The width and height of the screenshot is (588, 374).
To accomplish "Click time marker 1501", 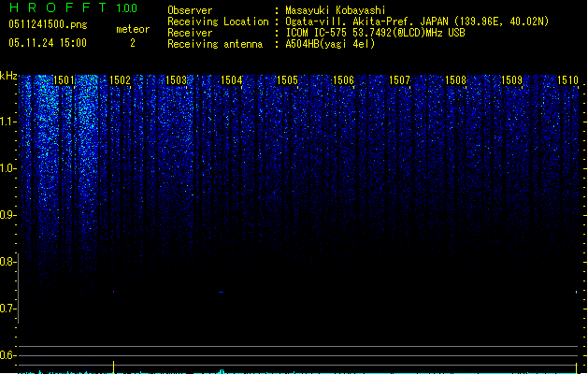I will [x=64, y=80].
